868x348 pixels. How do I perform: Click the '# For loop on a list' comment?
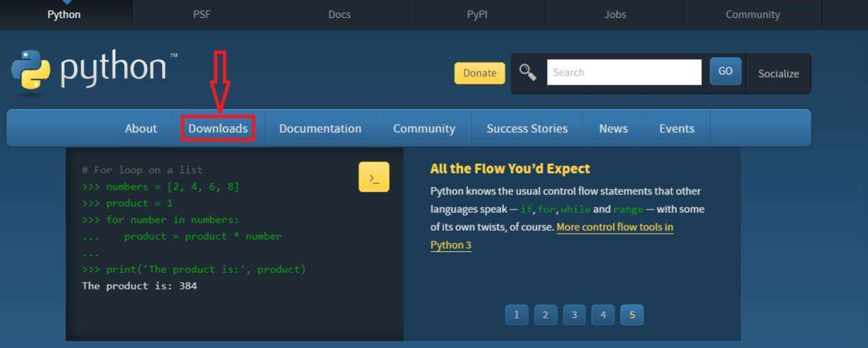point(143,170)
